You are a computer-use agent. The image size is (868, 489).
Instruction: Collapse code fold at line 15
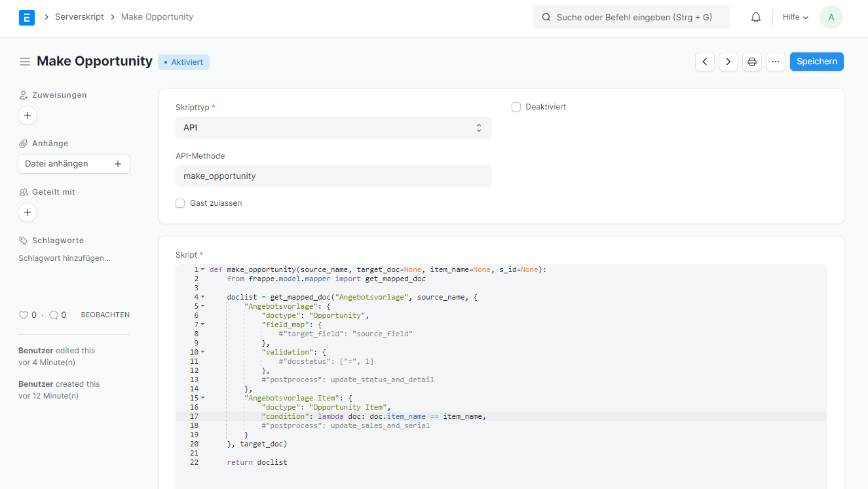[202, 398]
